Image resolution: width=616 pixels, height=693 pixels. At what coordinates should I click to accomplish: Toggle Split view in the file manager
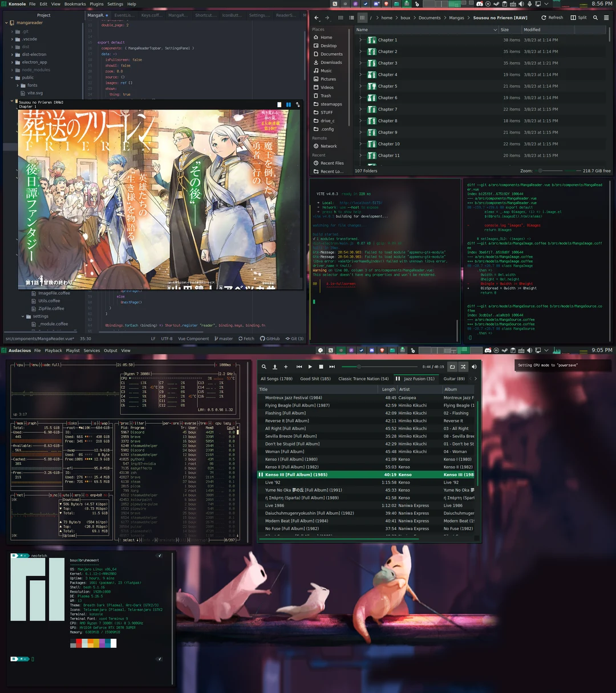tap(578, 18)
